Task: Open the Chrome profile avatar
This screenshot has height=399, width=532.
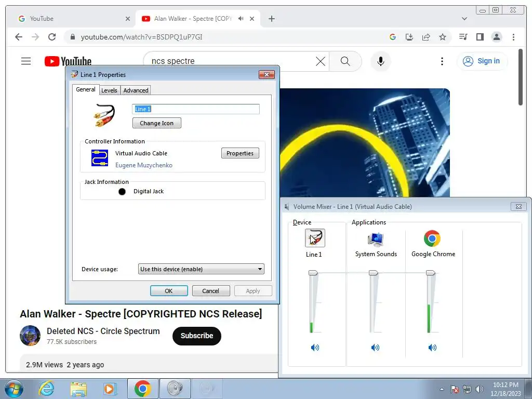Action: tap(496, 37)
